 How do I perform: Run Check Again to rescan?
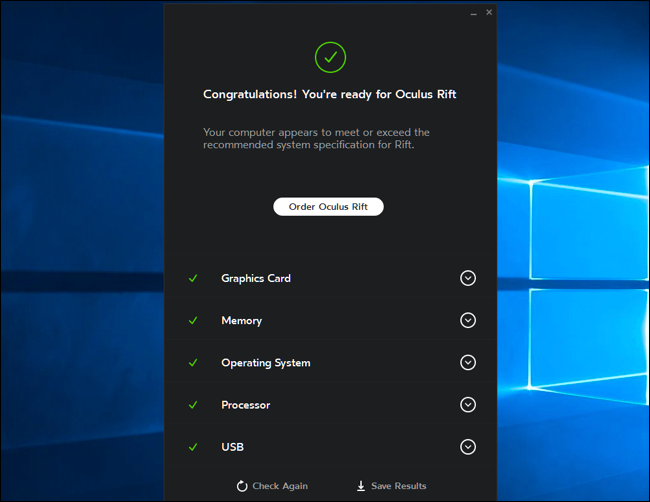pos(272,486)
